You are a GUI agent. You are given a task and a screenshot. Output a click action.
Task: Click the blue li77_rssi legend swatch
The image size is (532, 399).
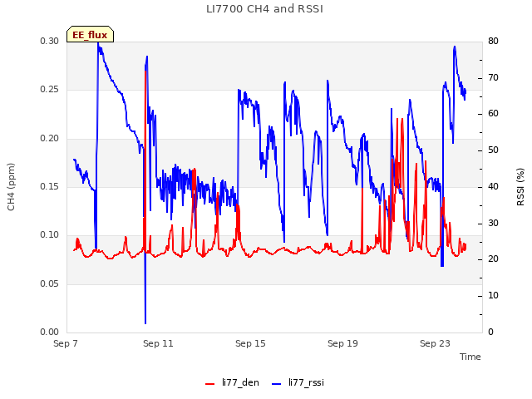click(x=277, y=384)
